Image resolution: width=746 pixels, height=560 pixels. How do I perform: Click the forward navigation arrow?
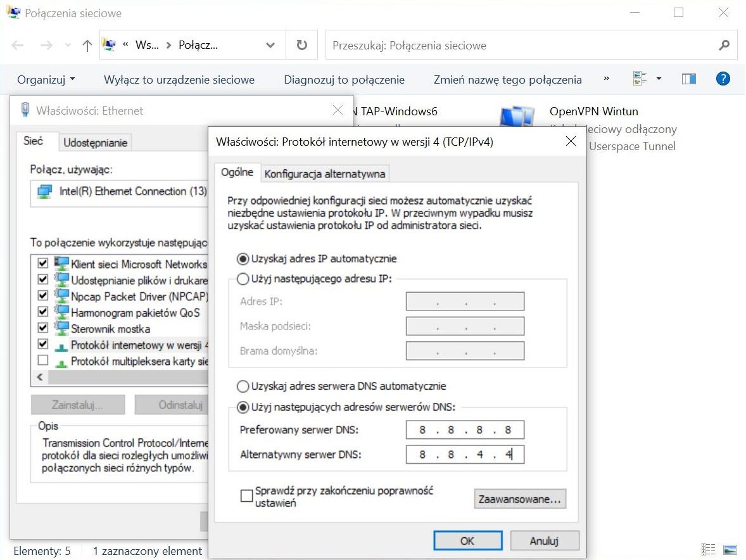pos(46,45)
